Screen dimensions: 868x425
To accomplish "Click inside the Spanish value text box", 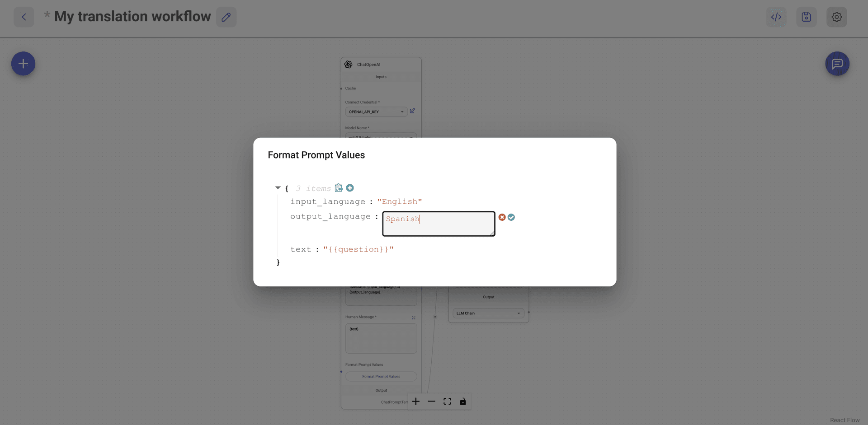I will click(439, 224).
